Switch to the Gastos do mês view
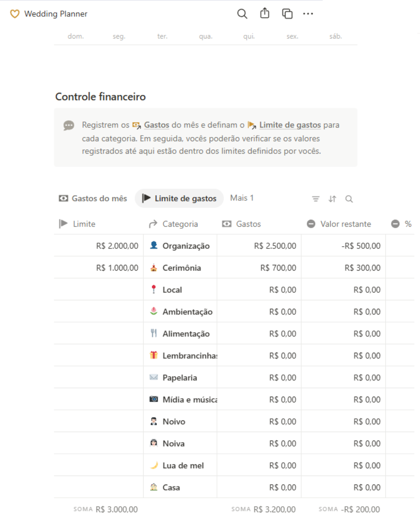Viewport: 420px width, 525px height. (93, 198)
